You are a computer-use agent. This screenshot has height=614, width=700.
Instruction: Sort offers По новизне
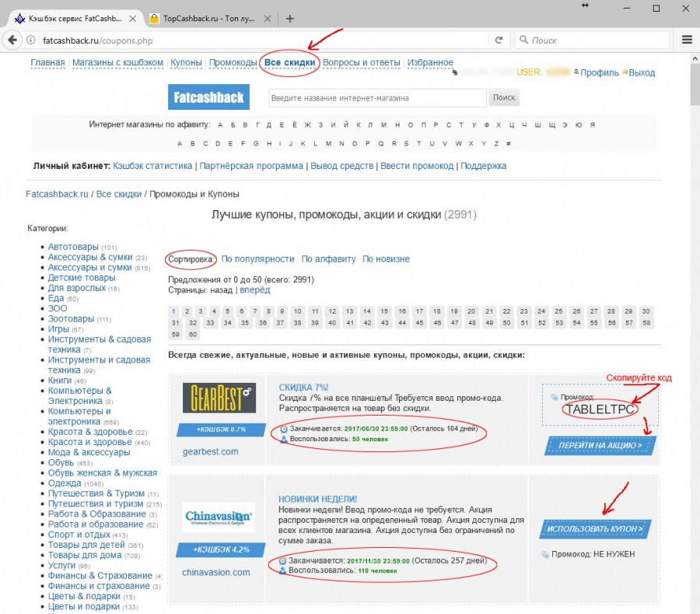click(x=386, y=259)
